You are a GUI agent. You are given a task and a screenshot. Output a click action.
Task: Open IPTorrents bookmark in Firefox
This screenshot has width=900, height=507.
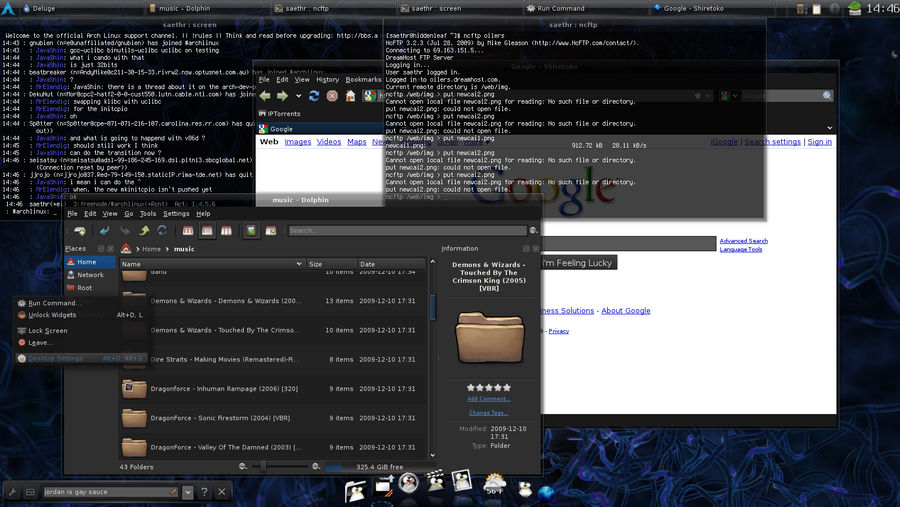(x=280, y=114)
